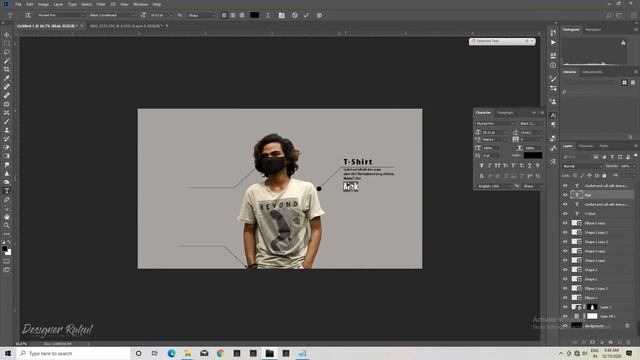Open leading Auto dropdown in Character panel
This screenshot has width=640, height=360.
(531, 133)
